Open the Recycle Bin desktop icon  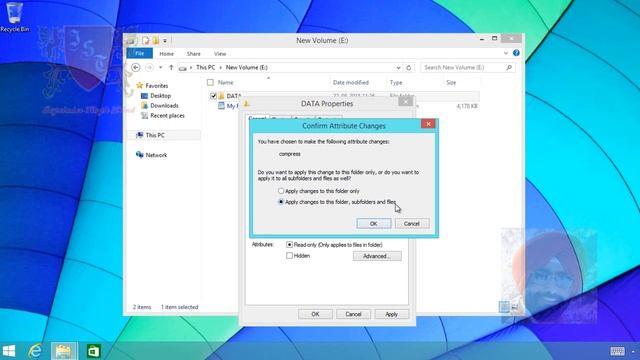point(14,17)
